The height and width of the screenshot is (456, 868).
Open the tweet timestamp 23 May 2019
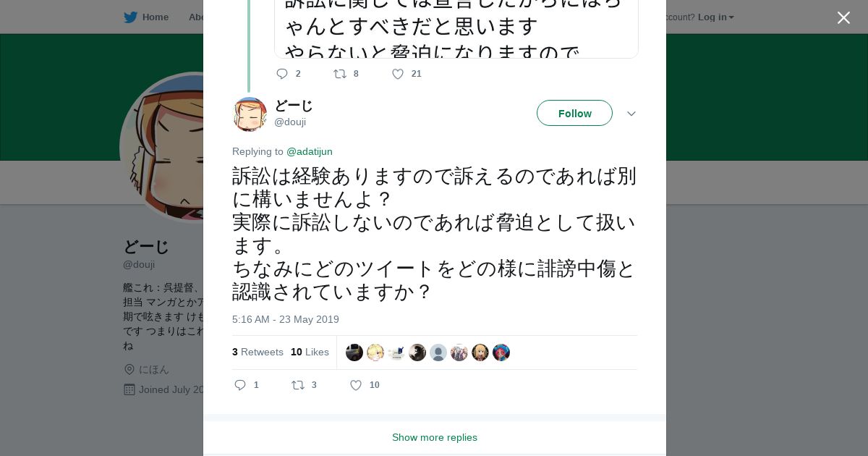(285, 319)
